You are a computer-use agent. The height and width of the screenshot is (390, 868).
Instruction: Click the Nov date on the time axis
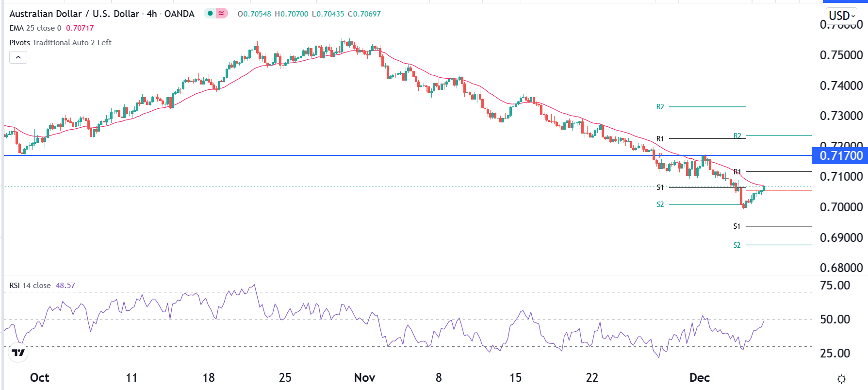click(x=365, y=378)
